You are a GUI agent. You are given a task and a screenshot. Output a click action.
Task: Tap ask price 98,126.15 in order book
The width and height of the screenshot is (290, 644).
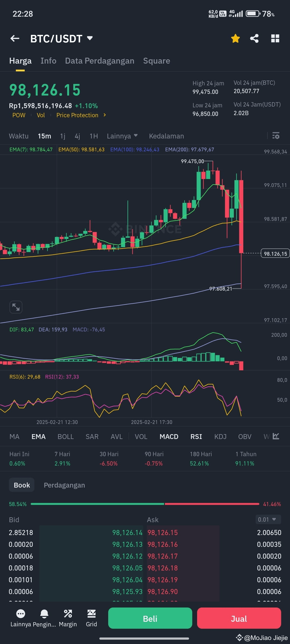(x=162, y=533)
